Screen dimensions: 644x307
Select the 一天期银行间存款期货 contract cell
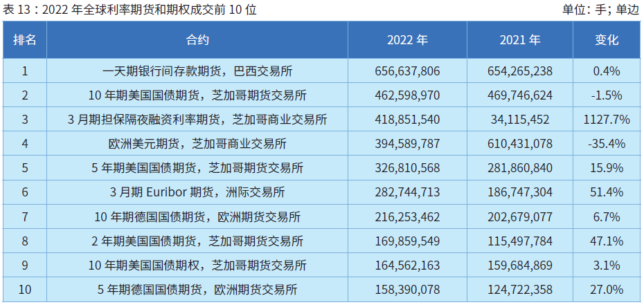(x=197, y=71)
